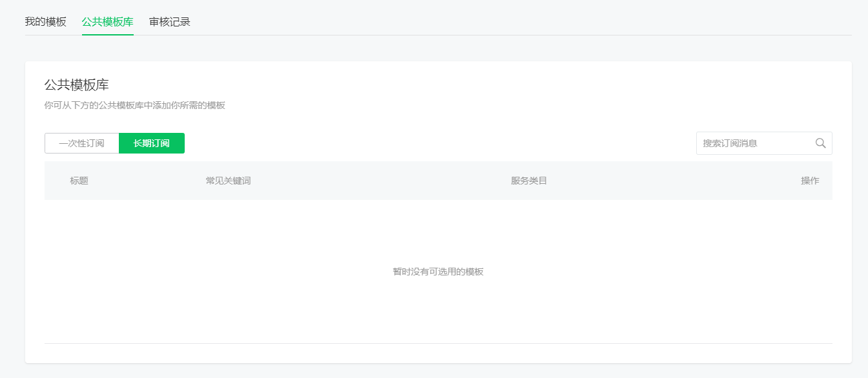Focus the 搜索订阅消息 search field
Image resolution: width=868 pixels, height=378 pixels.
764,143
